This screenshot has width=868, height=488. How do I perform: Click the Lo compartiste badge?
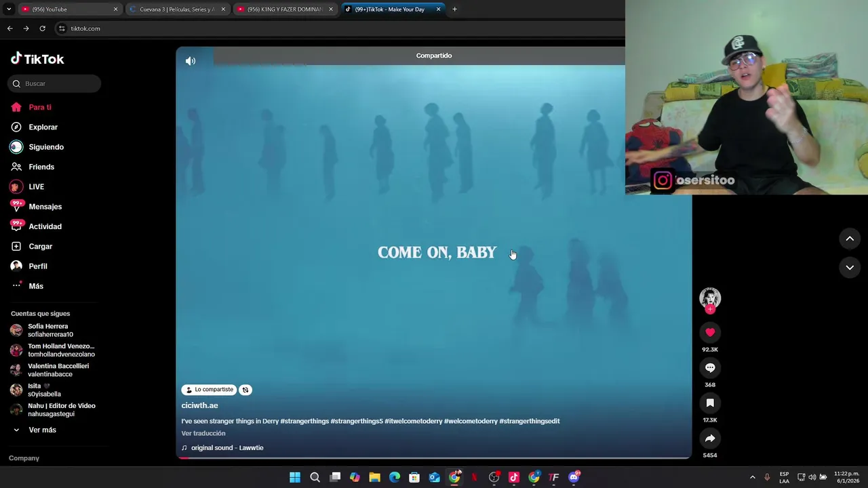point(209,390)
